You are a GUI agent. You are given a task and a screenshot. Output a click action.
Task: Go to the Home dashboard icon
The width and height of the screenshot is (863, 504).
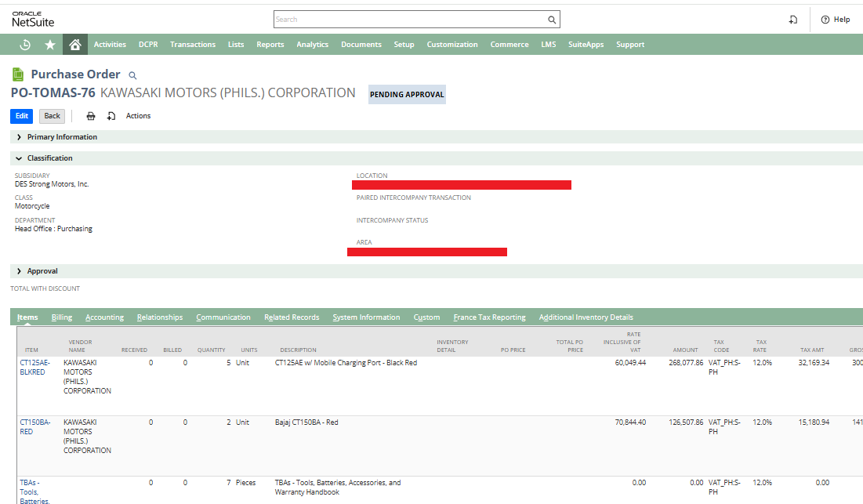(75, 45)
